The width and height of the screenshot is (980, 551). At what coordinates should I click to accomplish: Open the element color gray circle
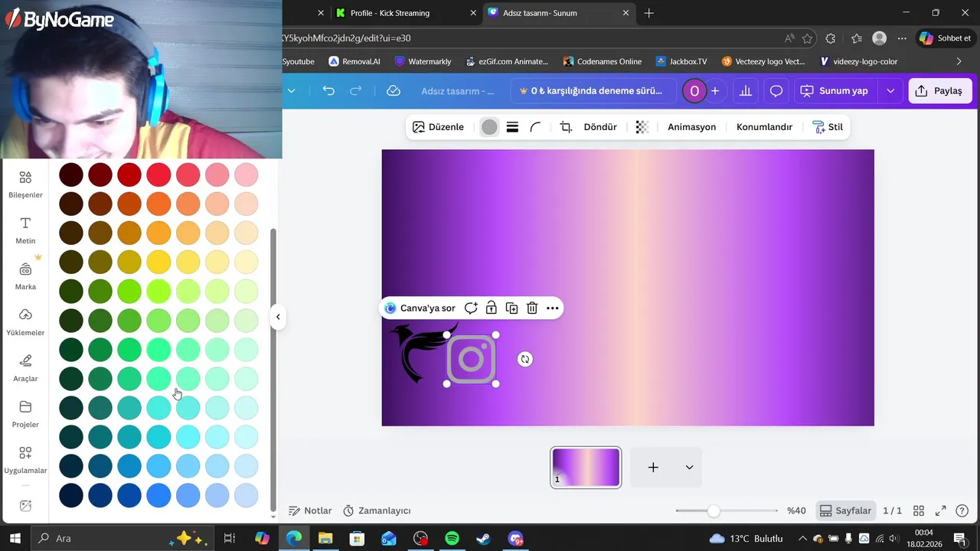pyautogui.click(x=489, y=127)
